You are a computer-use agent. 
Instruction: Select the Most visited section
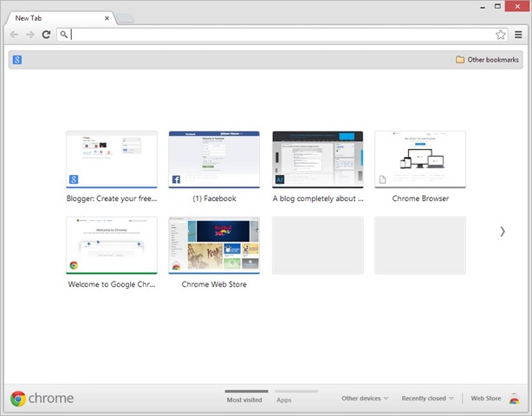coord(245,400)
